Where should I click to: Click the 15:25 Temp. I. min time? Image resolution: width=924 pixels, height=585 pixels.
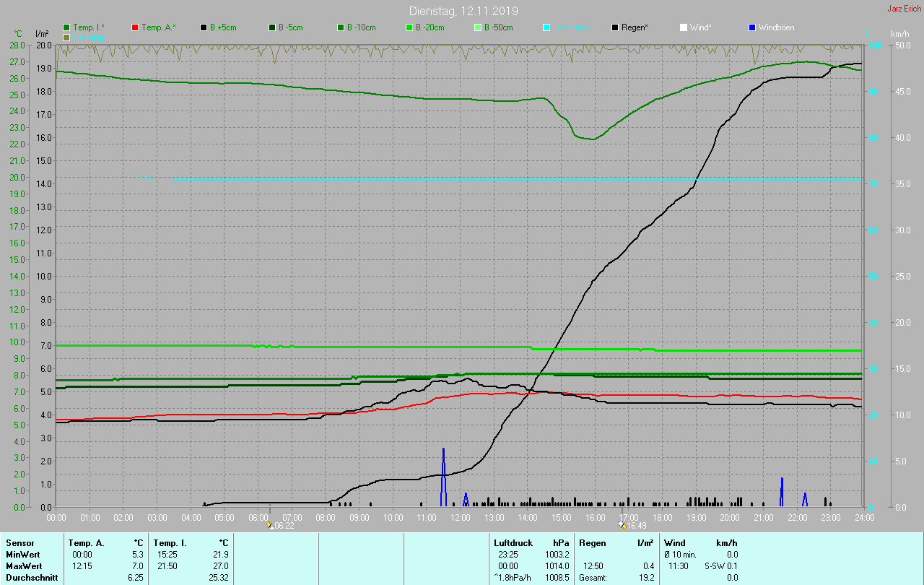tap(167, 554)
